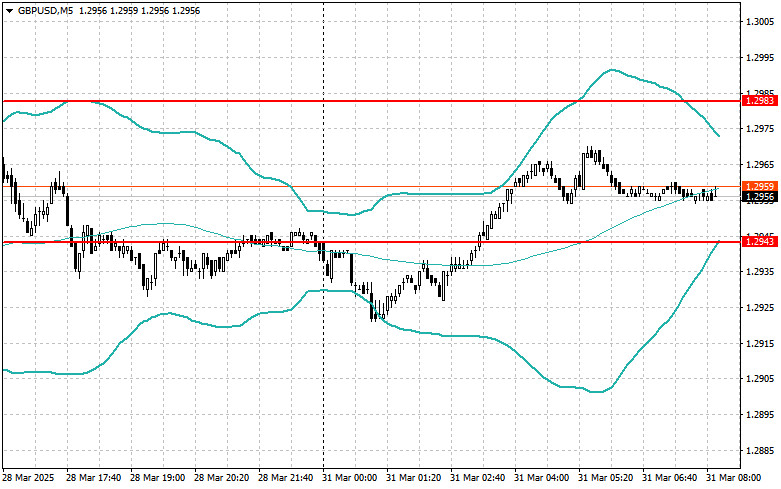Click the 1.2885 value on price scale

point(760,451)
